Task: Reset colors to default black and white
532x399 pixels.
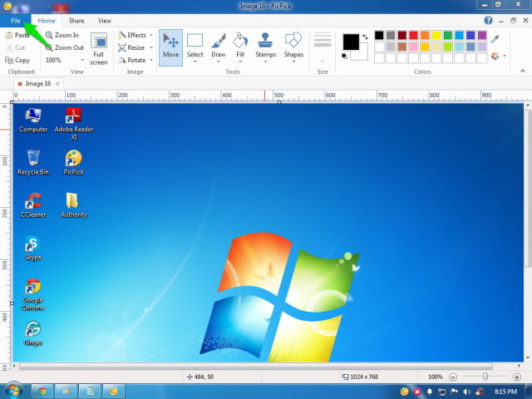Action: tap(345, 56)
